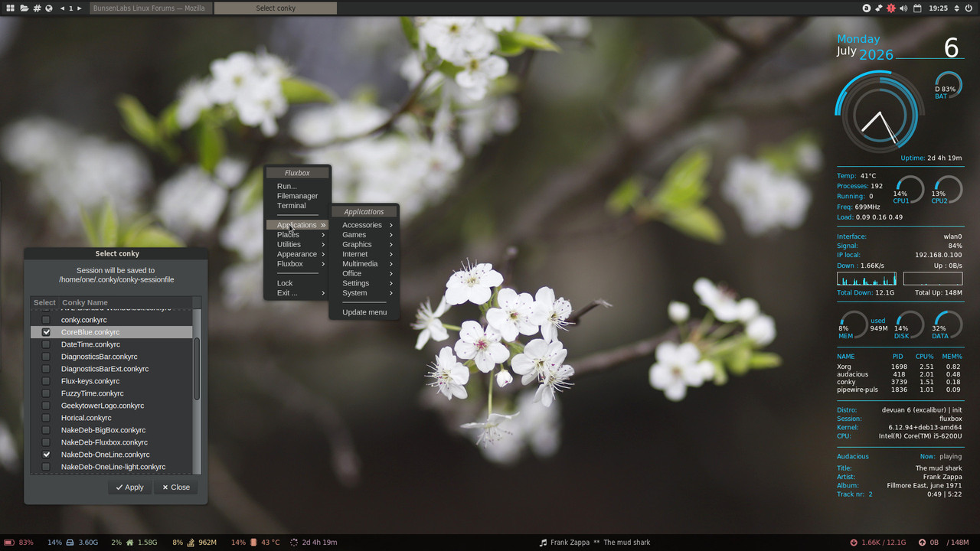
Task: Click the red upload arrow icon in bottom bar
Action: [922, 543]
